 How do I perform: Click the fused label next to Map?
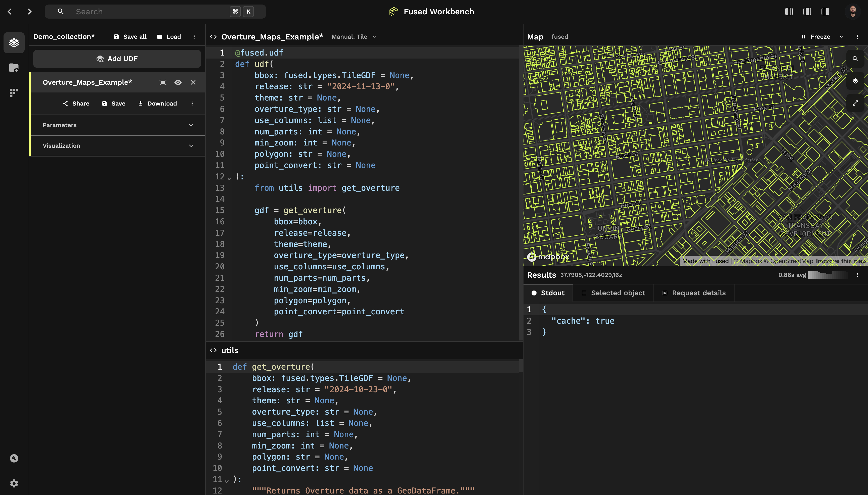click(560, 37)
